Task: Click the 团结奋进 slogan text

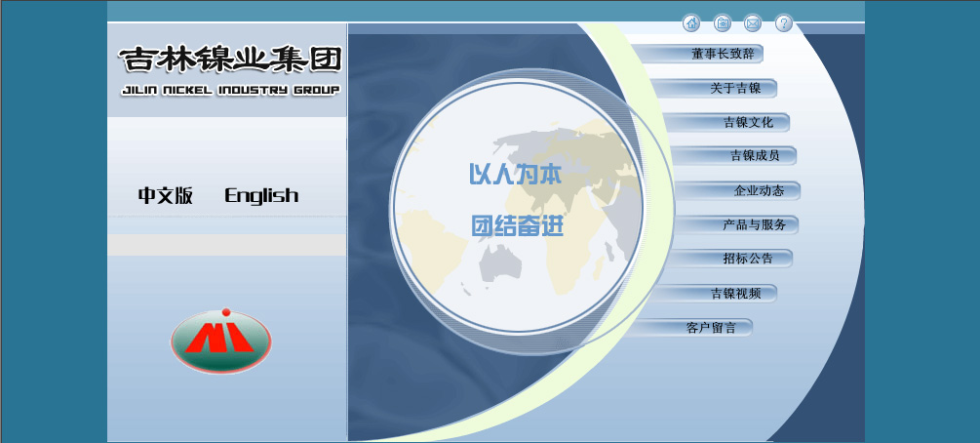Action: click(x=518, y=225)
